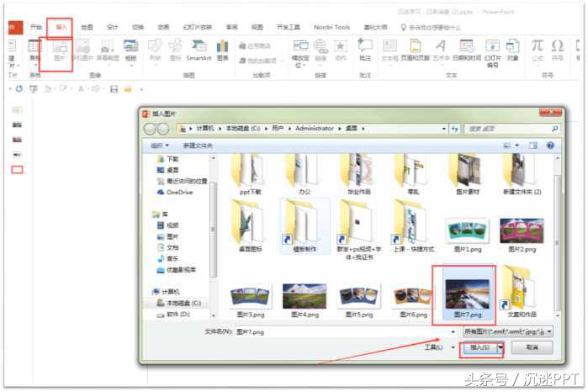Open the Insert (插入) ribbon tab
The height and width of the screenshot is (392, 588).
[x=61, y=27]
